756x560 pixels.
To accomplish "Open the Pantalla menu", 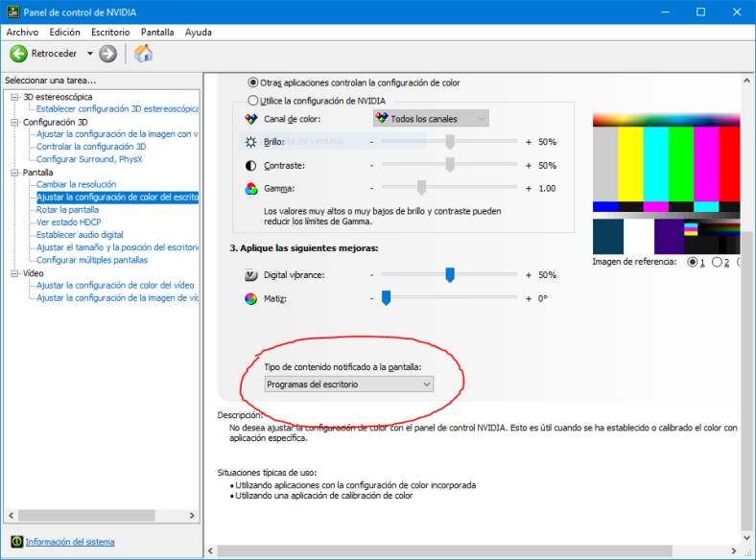I will coord(157,32).
